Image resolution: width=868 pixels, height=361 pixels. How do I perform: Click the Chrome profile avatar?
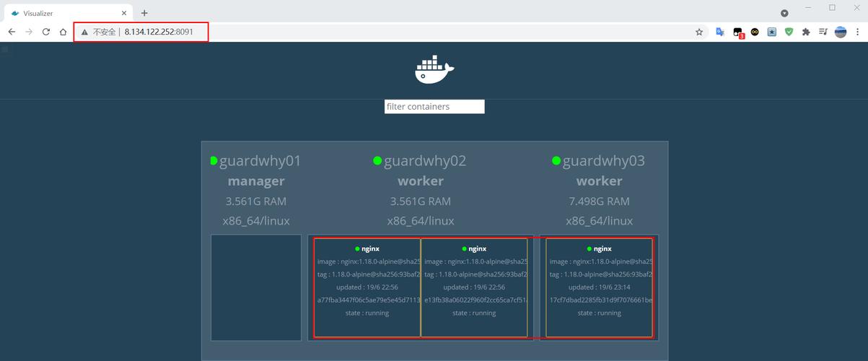tap(841, 32)
